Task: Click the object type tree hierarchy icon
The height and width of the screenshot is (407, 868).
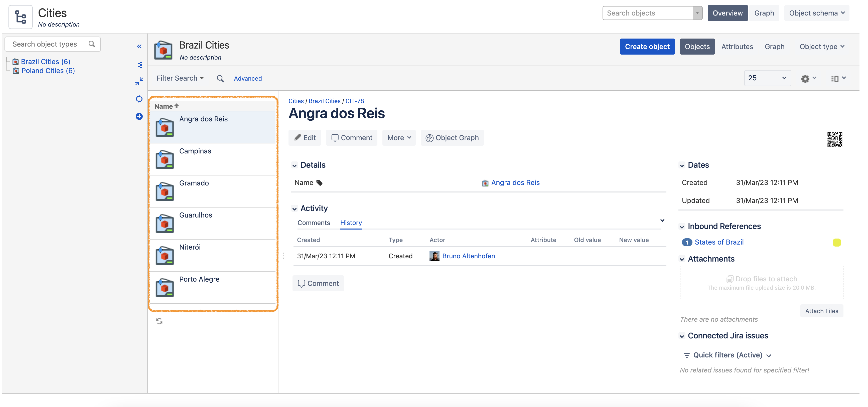Action: pyautogui.click(x=139, y=64)
